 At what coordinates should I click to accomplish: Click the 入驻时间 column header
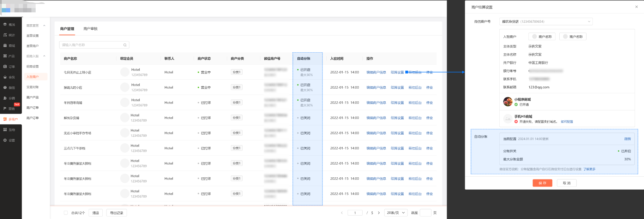[x=337, y=59]
